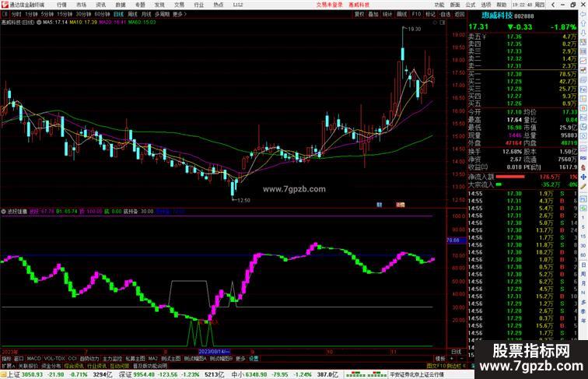The width and height of the screenshot is (588, 379).
Task: Click the round icon beside 波段擒鹰 indicator
Action: click(x=3, y=211)
